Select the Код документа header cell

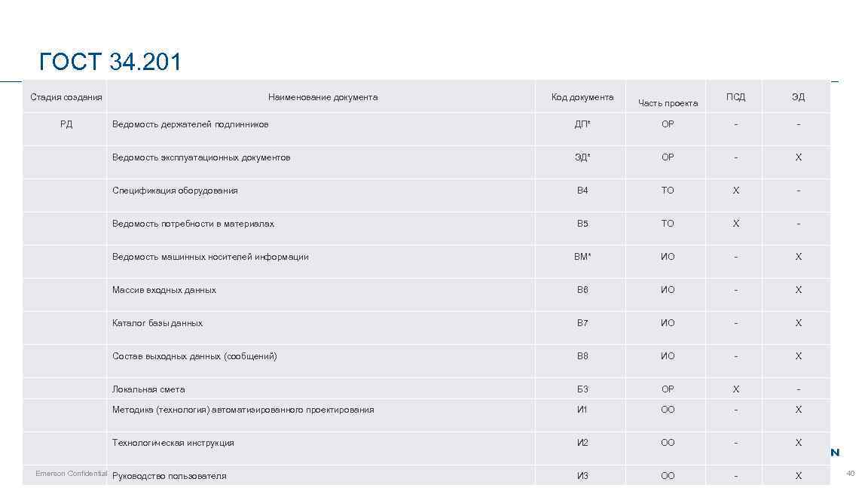pyautogui.click(x=582, y=97)
